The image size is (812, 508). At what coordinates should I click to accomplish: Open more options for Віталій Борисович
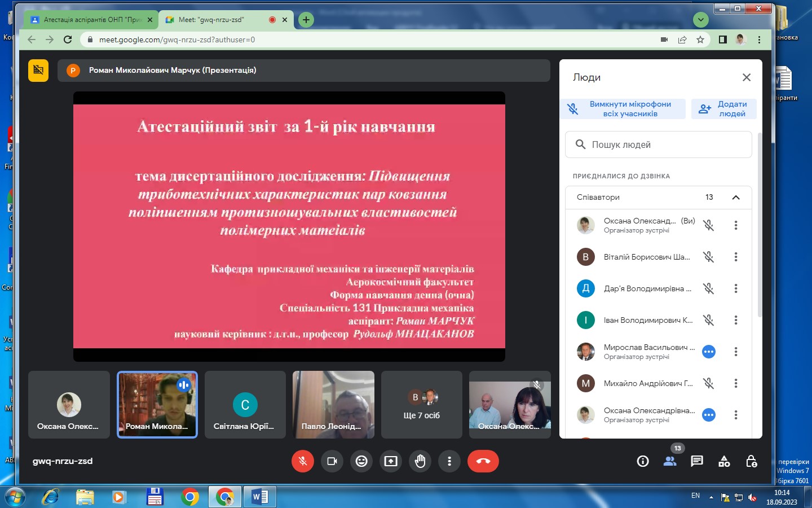(735, 257)
